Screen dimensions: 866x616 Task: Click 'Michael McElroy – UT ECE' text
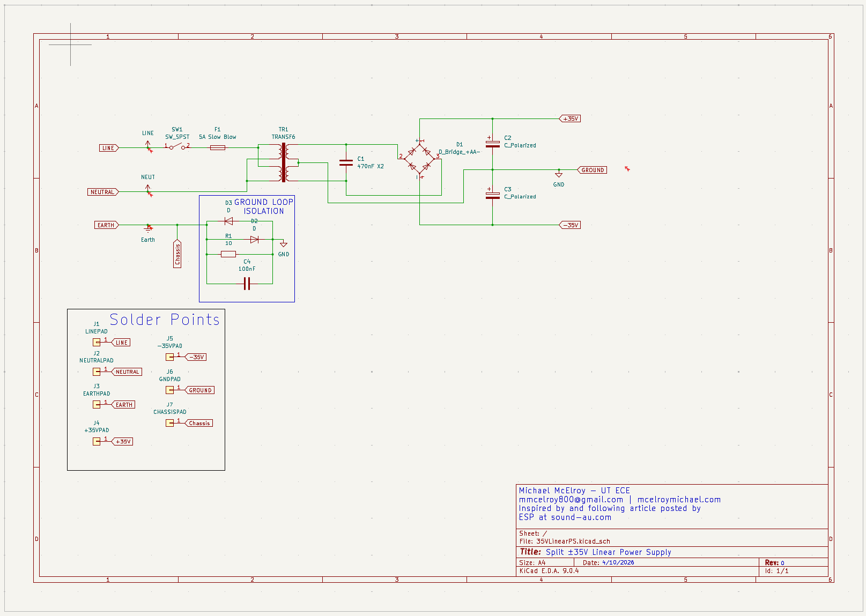tap(574, 491)
